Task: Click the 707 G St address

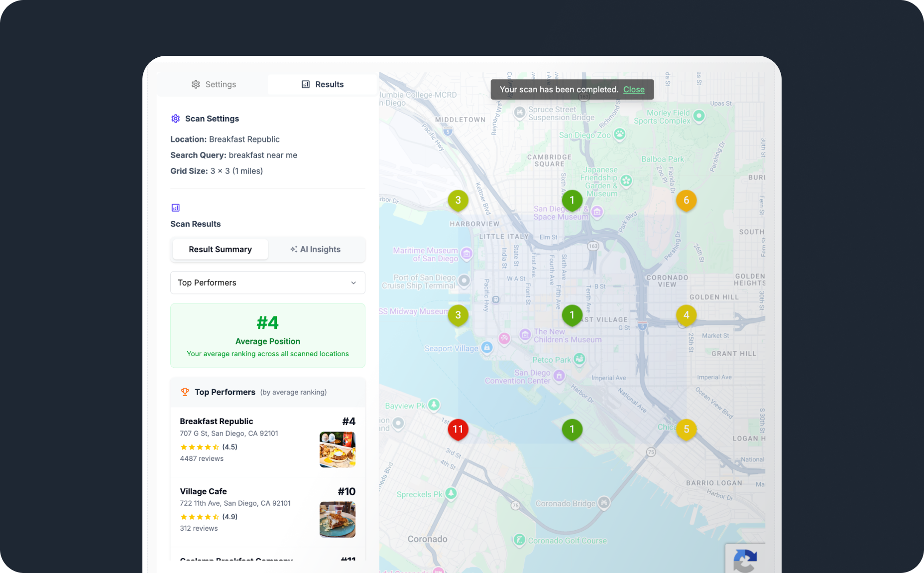Action: (229, 433)
